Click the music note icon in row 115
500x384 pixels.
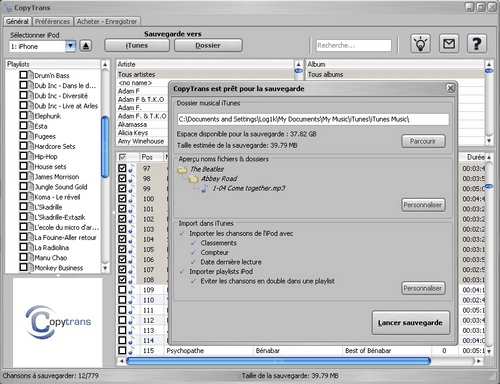coord(131,351)
